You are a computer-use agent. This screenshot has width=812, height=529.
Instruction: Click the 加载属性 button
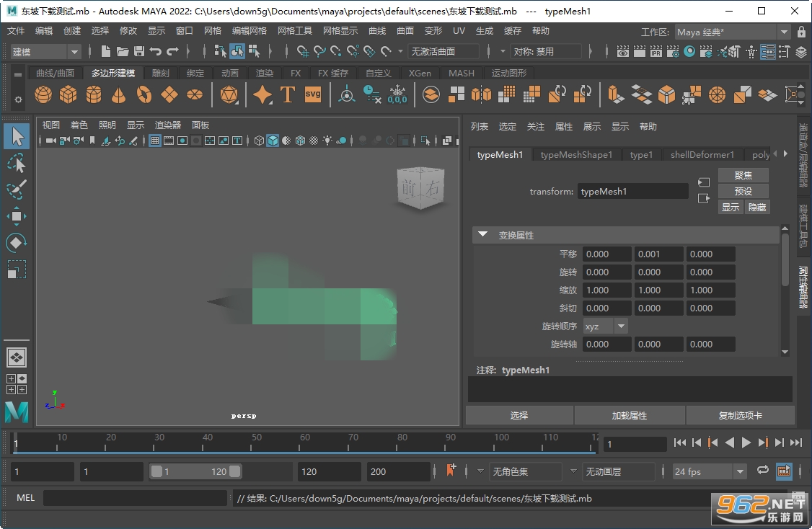click(630, 415)
